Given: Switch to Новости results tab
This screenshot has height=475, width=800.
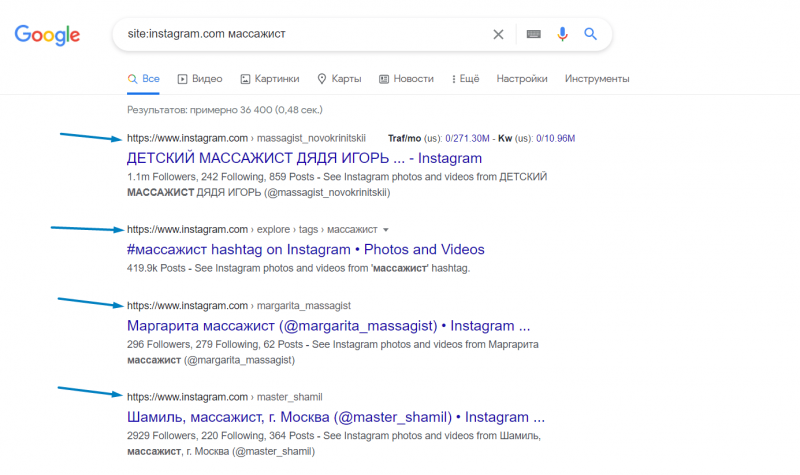Looking at the screenshot, I should tap(406, 79).
